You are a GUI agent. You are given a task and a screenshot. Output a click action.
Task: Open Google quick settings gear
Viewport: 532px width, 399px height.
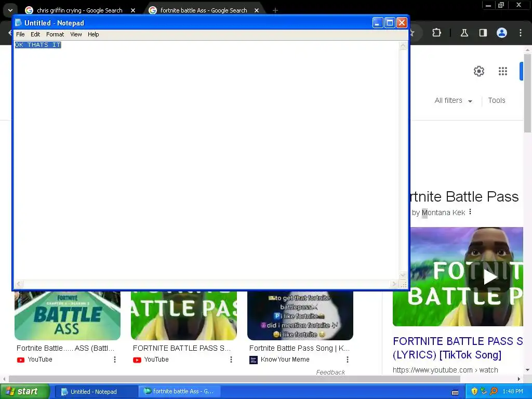pos(478,71)
